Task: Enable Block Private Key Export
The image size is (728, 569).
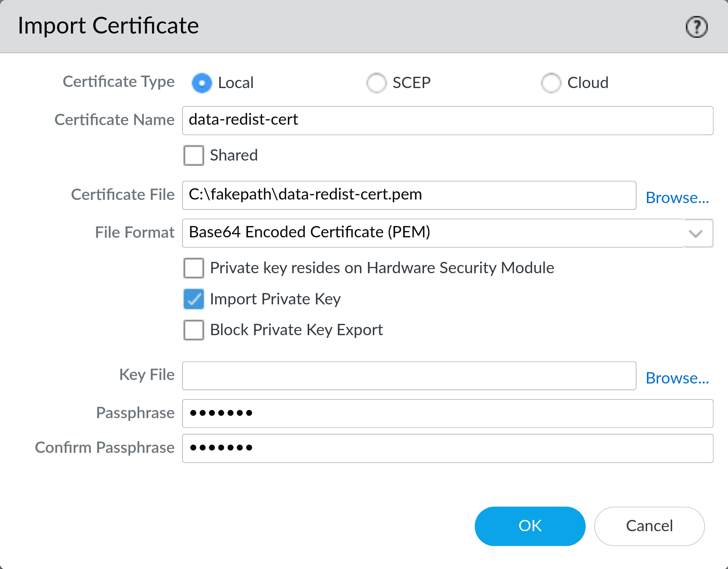Action: point(193,330)
